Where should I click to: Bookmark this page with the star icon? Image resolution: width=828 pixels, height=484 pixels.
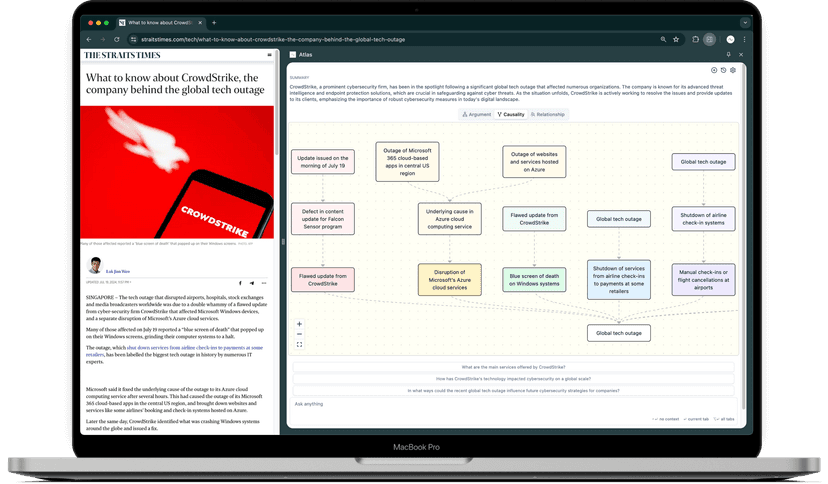tap(676, 39)
